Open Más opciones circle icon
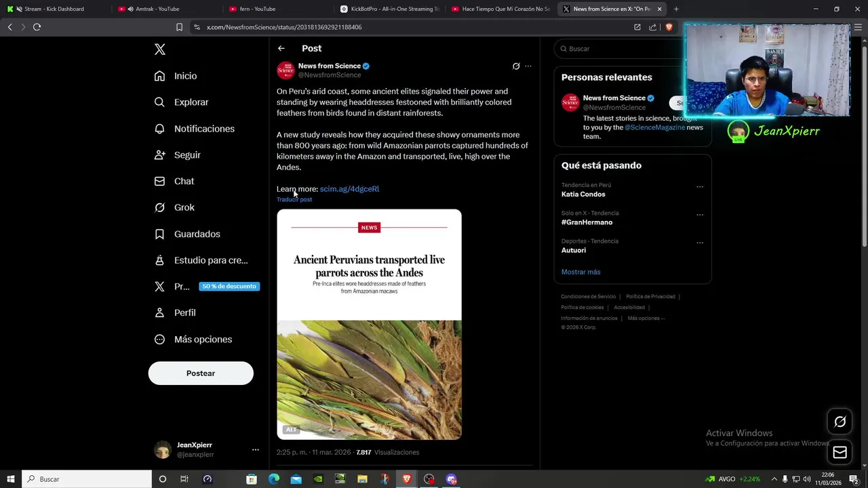Viewport: 868px width, 488px height. 159,340
